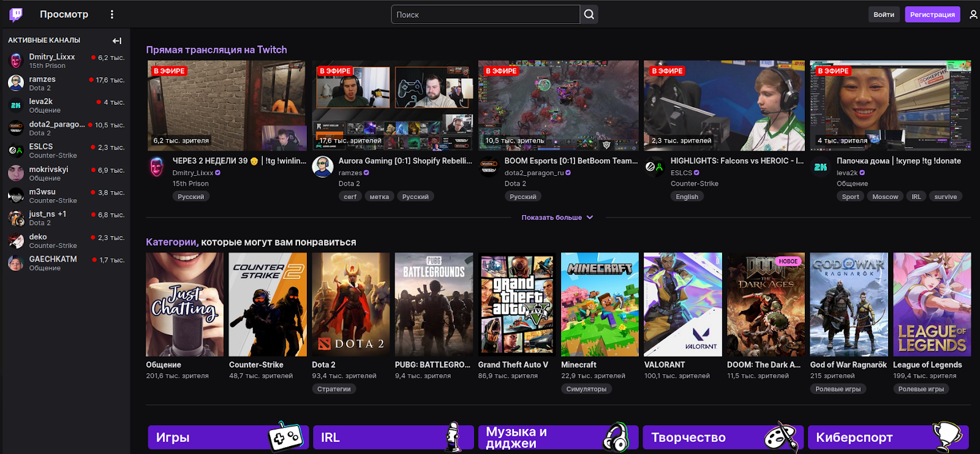Open BOOM Esports stream thumbnail
Screen dimensions: 980x454
point(559,105)
